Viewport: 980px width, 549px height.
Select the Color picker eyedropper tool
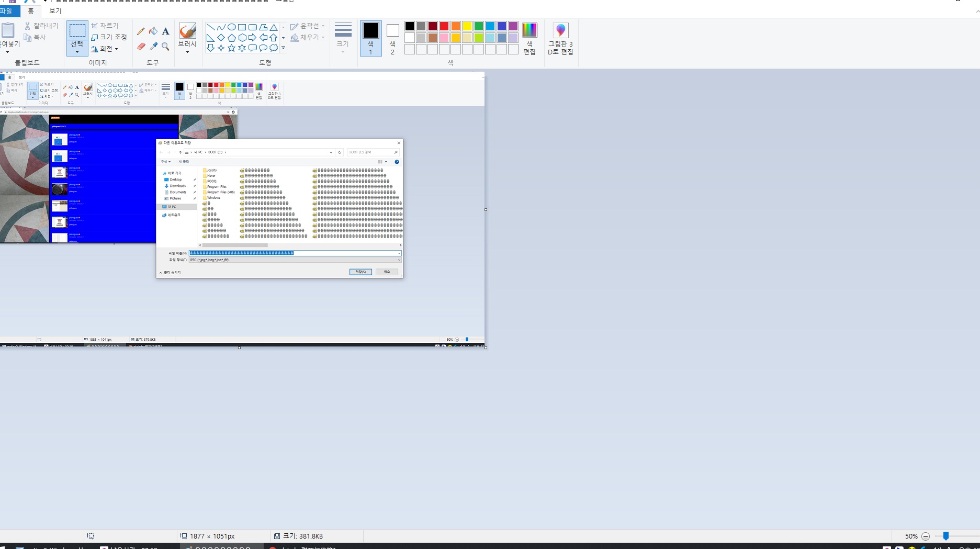(x=153, y=47)
